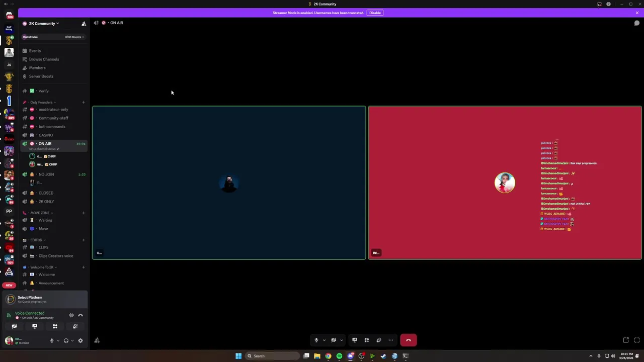
Task: Disable Streamer Mode via banner button
Action: click(375, 13)
